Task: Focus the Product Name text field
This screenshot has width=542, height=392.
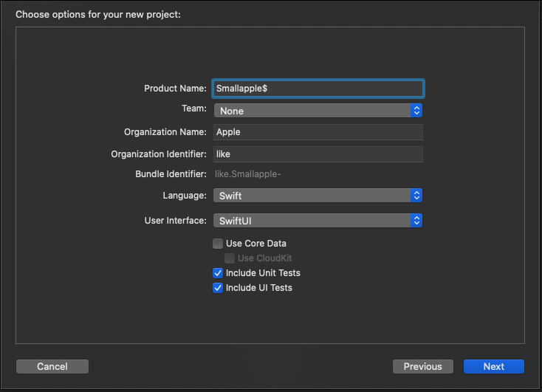Action: (318, 88)
